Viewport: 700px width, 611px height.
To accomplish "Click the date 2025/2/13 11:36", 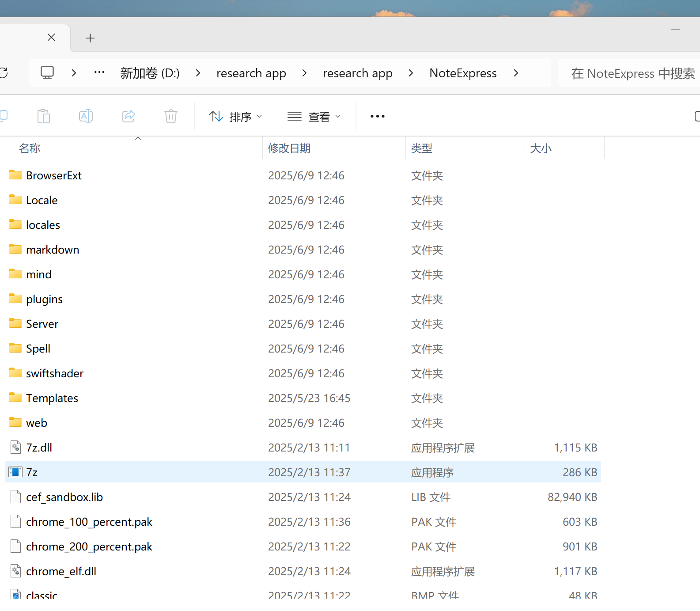I will coord(309,522).
